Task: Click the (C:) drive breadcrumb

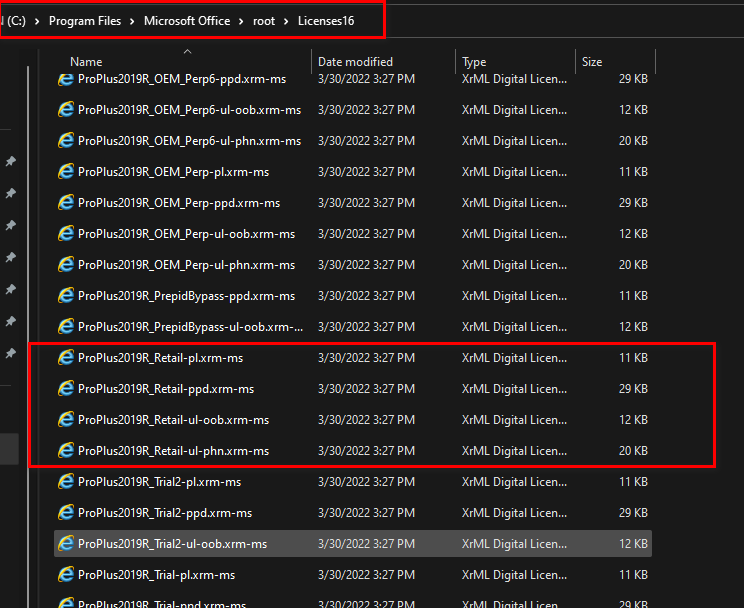Action: tap(15, 21)
